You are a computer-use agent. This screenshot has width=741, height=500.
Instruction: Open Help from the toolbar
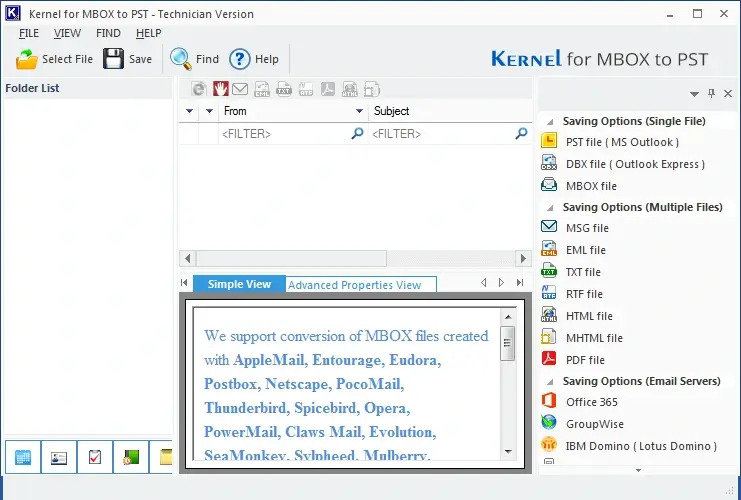click(x=253, y=59)
